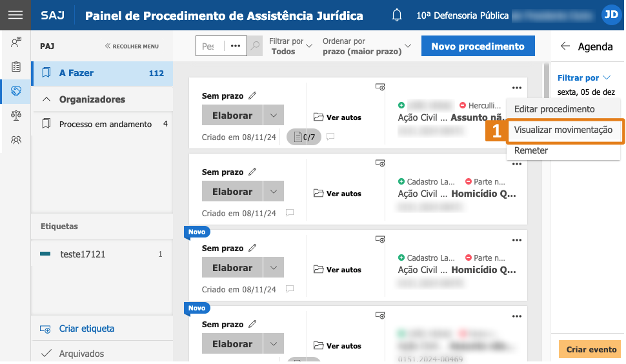Select Editar procedimento menu entry

(x=554, y=109)
